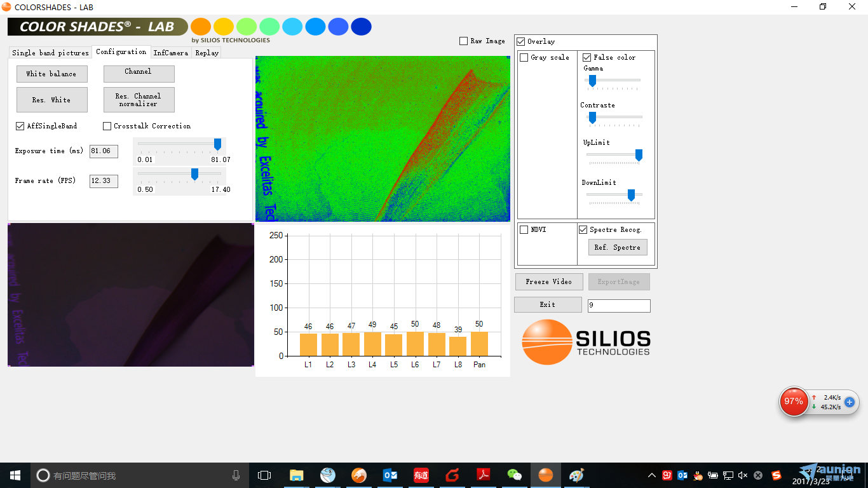Click the Cortana microphone icon
This screenshot has height=488, width=868.
[x=236, y=475]
